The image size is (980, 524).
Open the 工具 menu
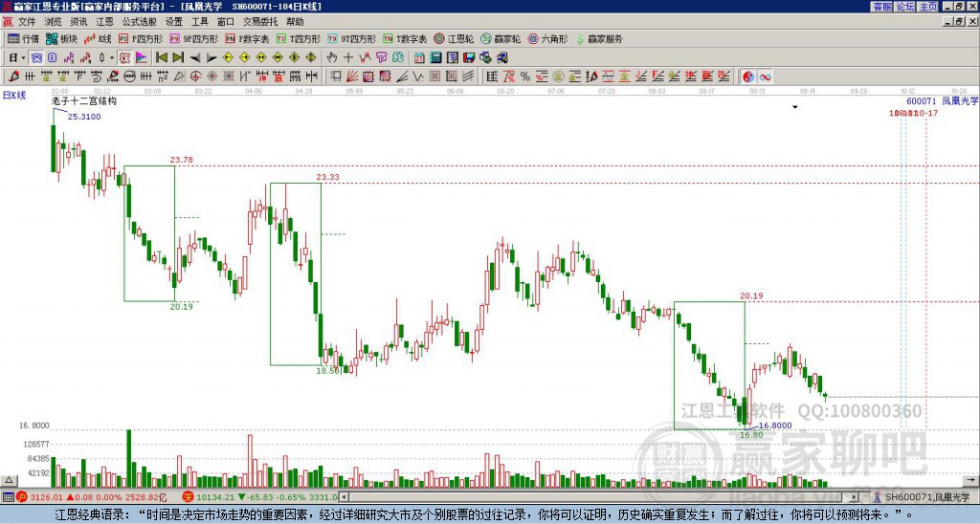coord(199,22)
